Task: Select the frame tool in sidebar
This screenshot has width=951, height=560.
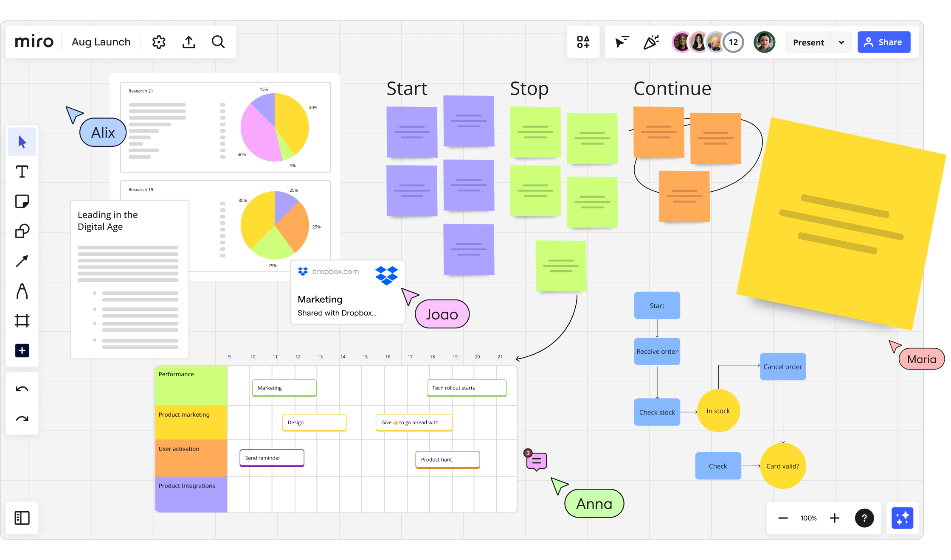Action: tap(23, 321)
